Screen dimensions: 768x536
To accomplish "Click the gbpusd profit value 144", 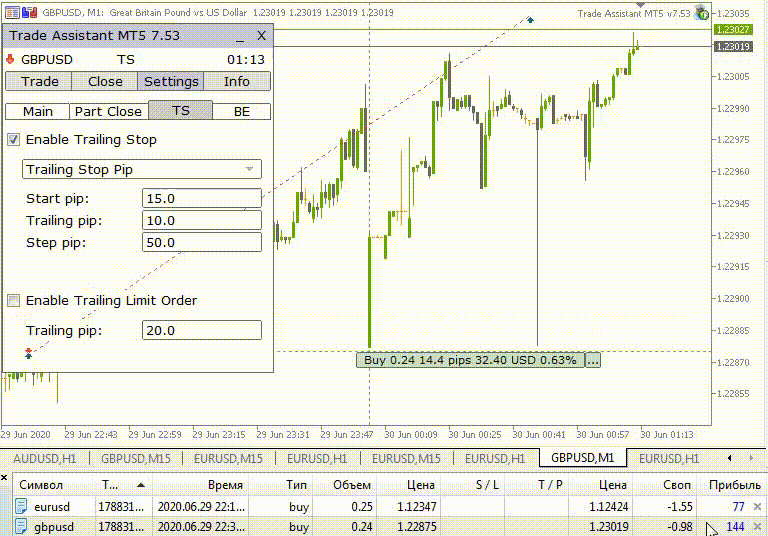I will coord(735,527).
